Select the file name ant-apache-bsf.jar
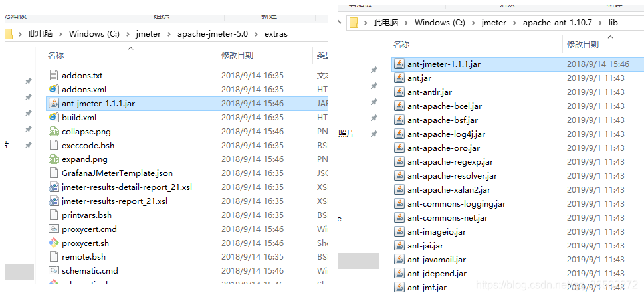644x297 pixels. point(443,120)
